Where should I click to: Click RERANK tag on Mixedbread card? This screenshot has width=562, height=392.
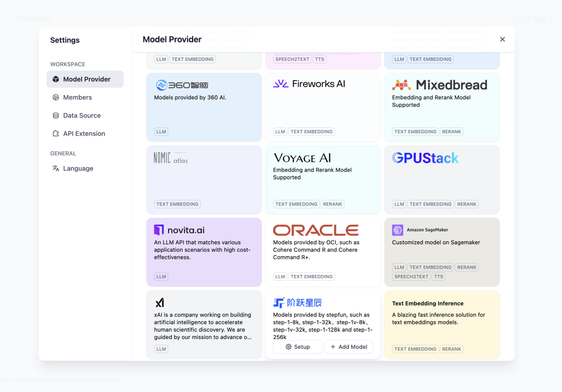pos(451,132)
